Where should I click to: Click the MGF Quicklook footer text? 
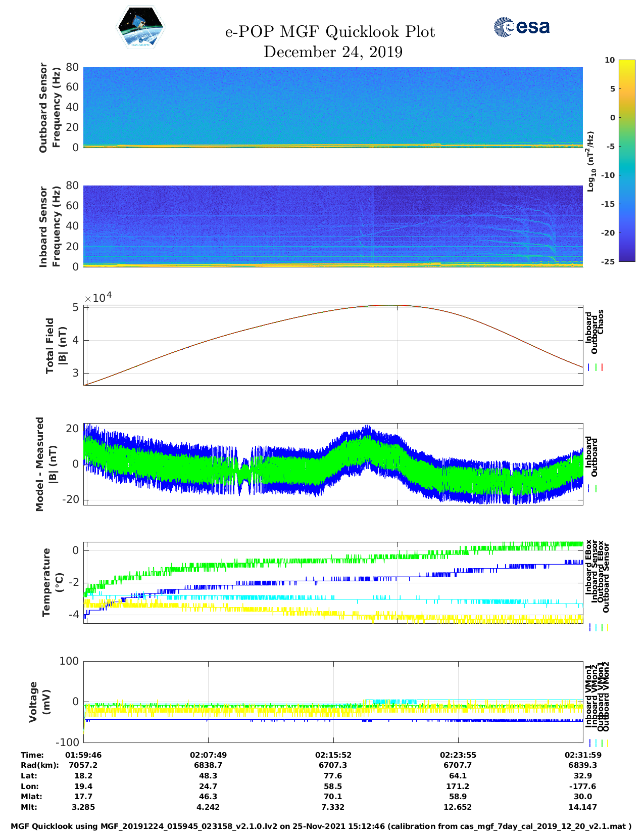(x=321, y=826)
